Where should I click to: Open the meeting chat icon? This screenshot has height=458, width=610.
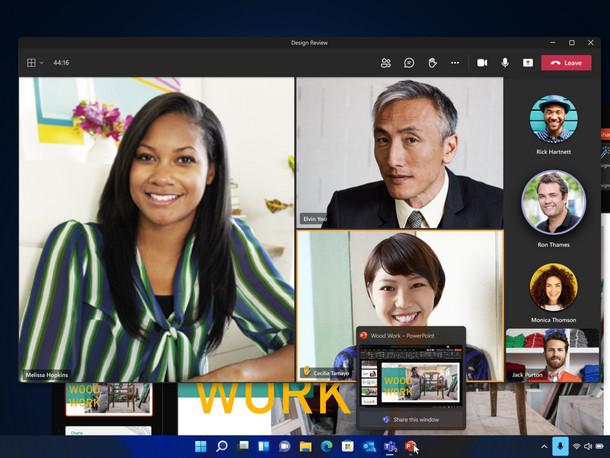(x=409, y=63)
